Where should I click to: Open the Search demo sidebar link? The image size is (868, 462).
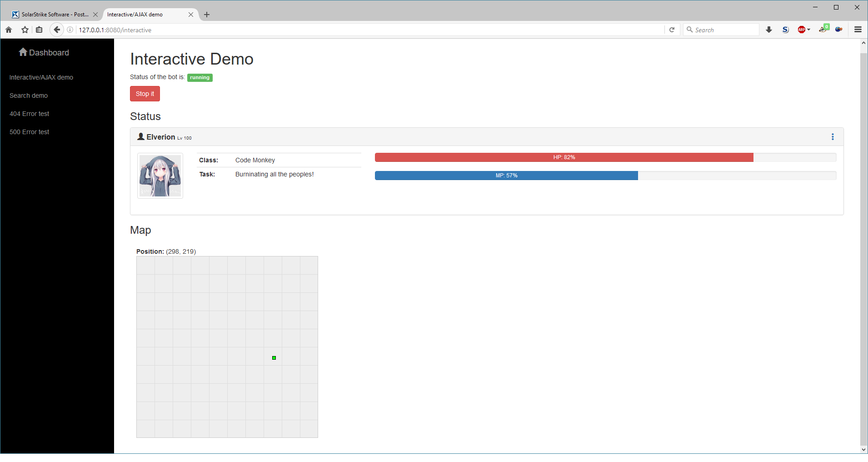[29, 95]
